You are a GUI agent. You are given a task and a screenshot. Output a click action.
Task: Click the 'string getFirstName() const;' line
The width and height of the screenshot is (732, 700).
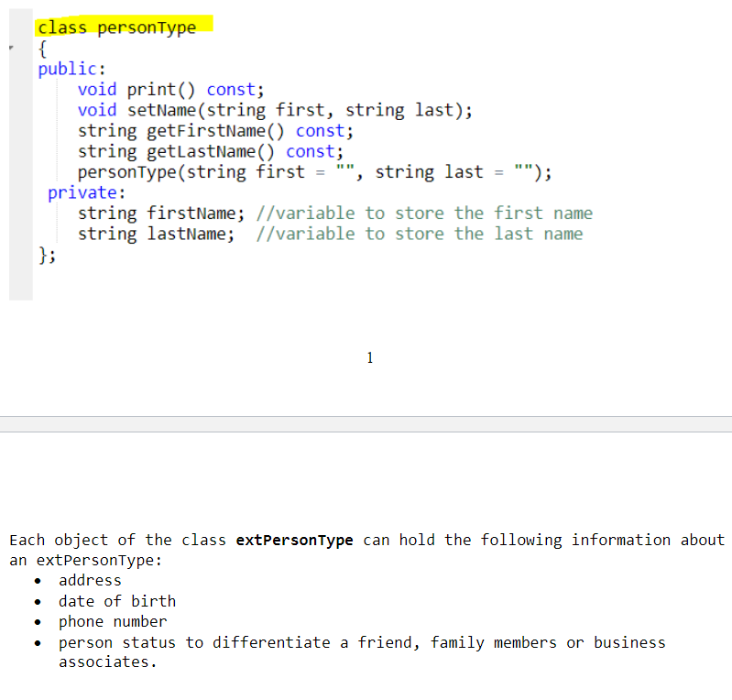[x=215, y=131]
